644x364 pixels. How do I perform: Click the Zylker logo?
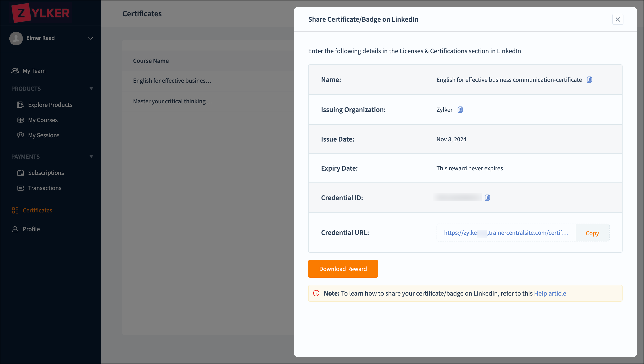click(x=41, y=13)
